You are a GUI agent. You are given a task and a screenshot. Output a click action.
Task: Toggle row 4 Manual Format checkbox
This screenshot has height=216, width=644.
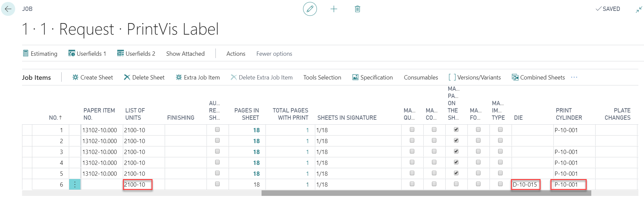pyautogui.click(x=478, y=162)
